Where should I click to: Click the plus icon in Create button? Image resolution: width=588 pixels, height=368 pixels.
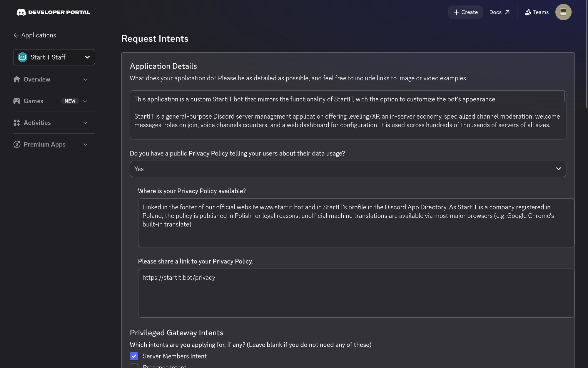tap(456, 12)
